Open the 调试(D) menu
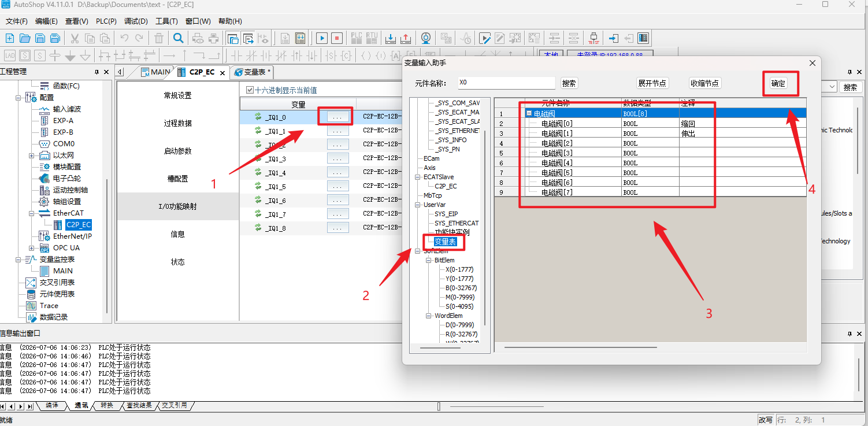The width and height of the screenshot is (868, 426). 136,21
